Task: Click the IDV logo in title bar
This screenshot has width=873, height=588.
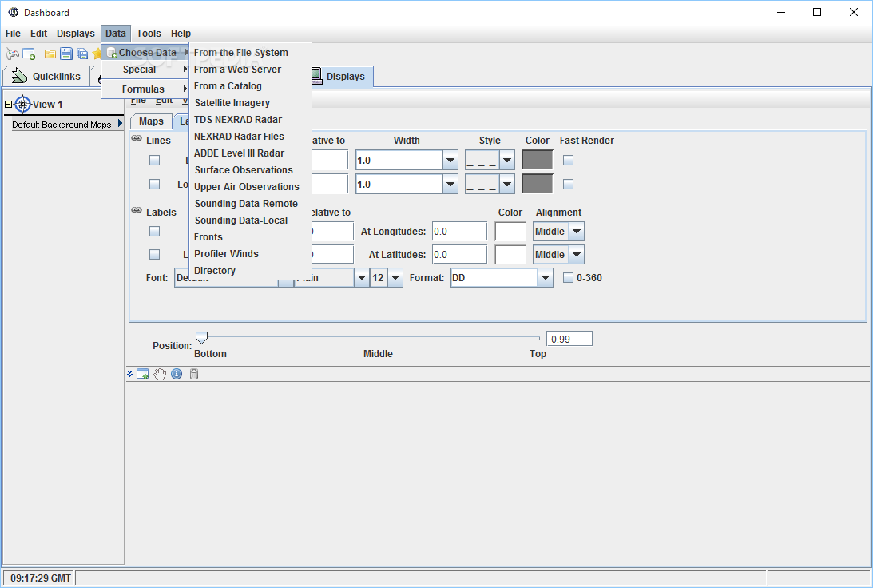Action: pos(14,12)
